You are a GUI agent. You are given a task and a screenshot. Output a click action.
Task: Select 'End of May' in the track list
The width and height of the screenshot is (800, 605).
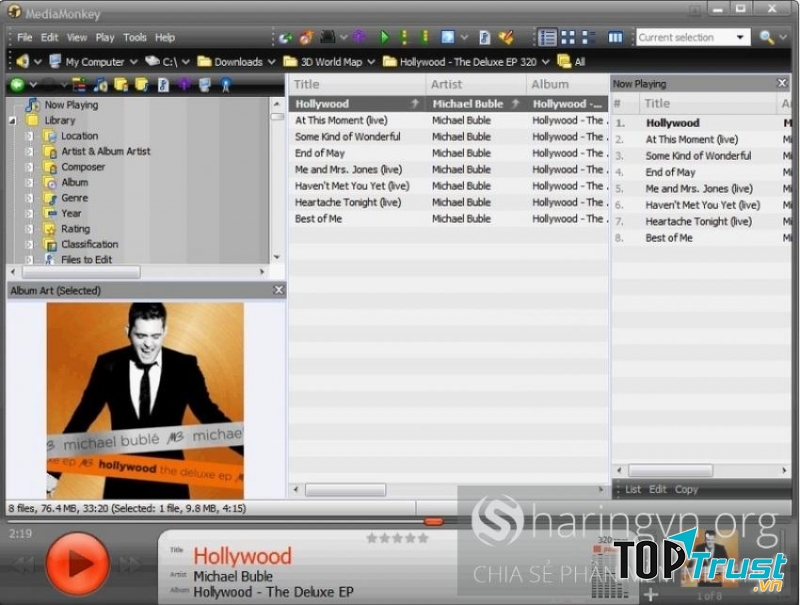[320, 153]
